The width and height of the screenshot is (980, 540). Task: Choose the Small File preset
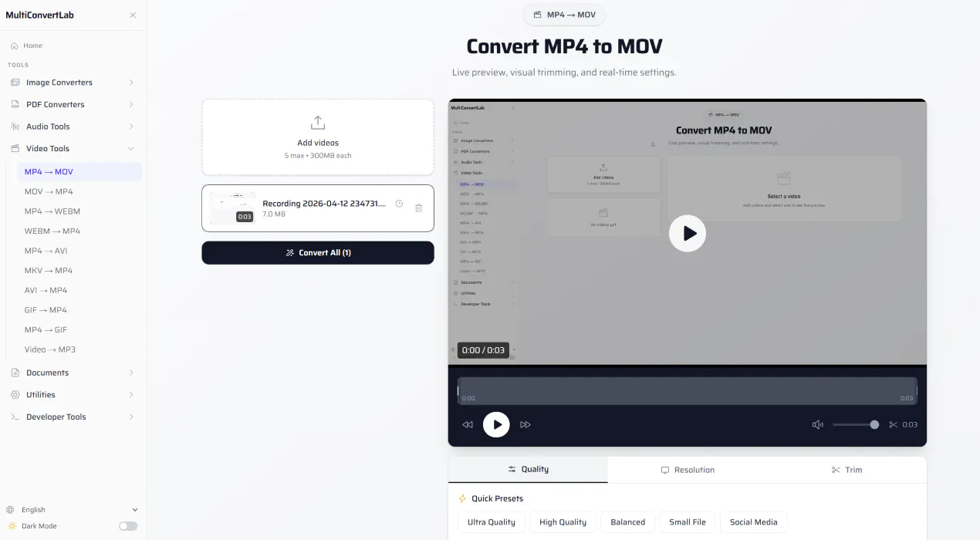click(x=688, y=522)
